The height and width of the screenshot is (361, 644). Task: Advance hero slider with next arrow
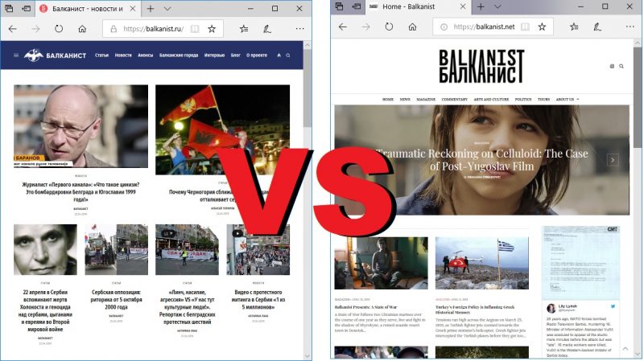click(x=613, y=159)
